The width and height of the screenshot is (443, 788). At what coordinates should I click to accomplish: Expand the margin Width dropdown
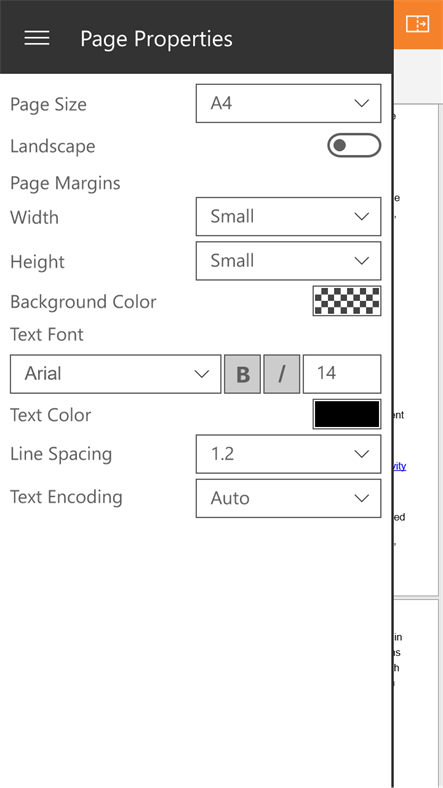288,217
